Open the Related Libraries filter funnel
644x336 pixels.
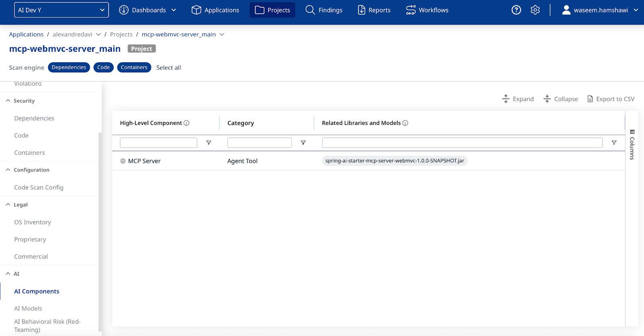coord(614,143)
